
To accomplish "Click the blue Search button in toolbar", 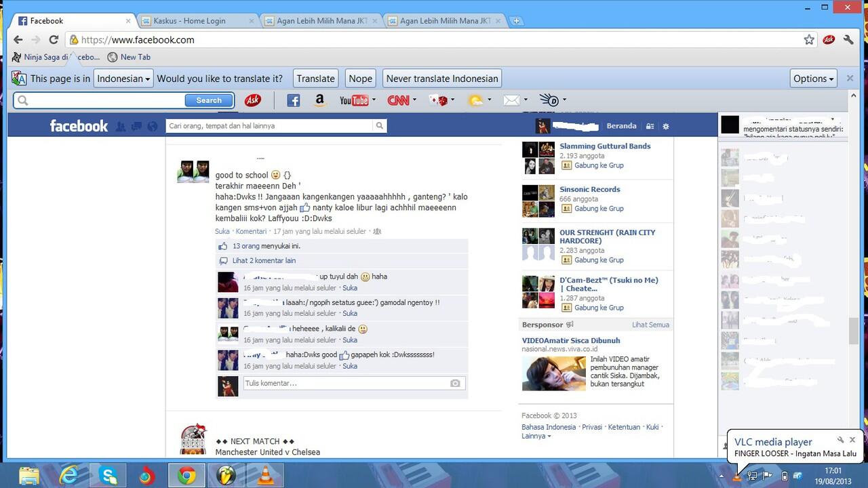I will 209,100.
